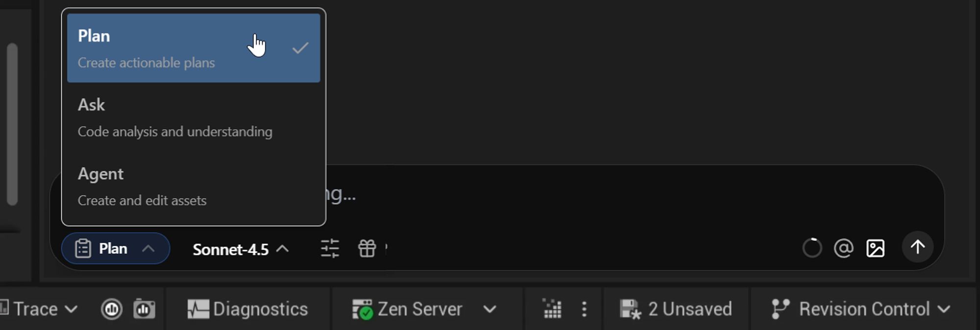Click the three-dot options icon
The image size is (980, 330).
tap(584, 309)
